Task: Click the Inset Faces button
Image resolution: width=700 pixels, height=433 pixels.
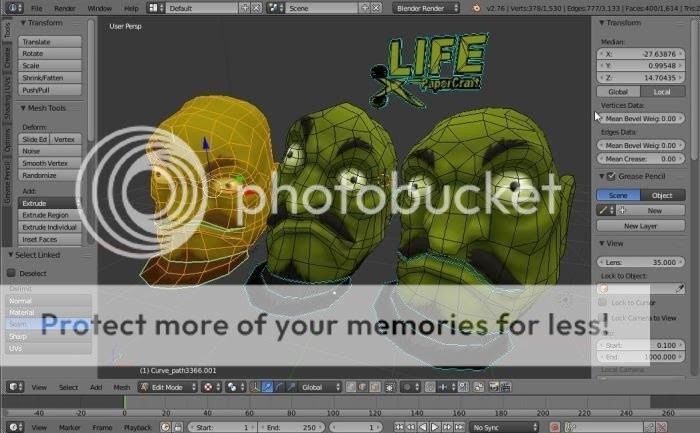Action: click(50, 239)
